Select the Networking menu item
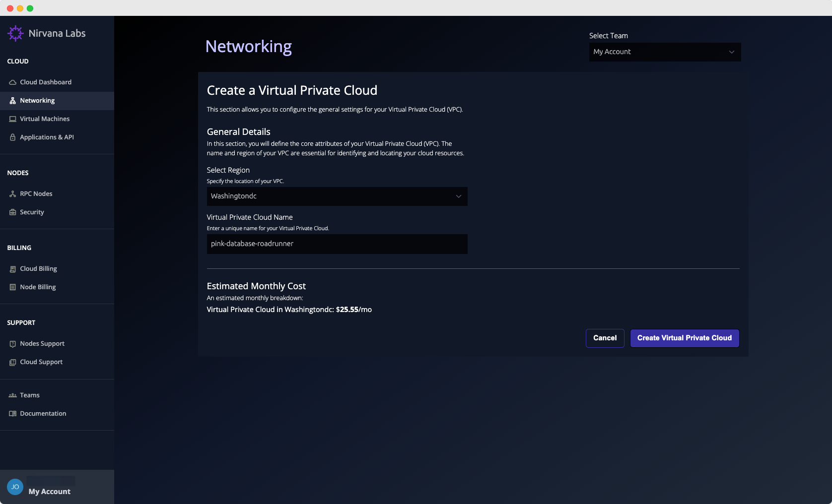 [x=57, y=101]
